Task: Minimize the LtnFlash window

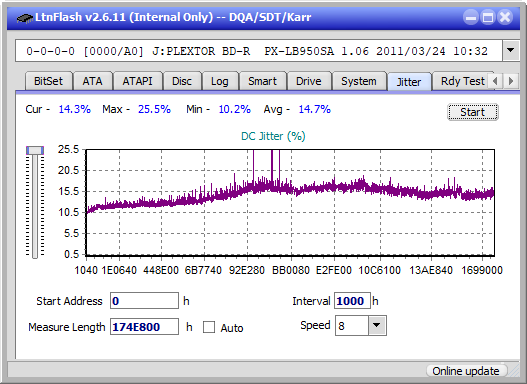Action: pos(471,17)
